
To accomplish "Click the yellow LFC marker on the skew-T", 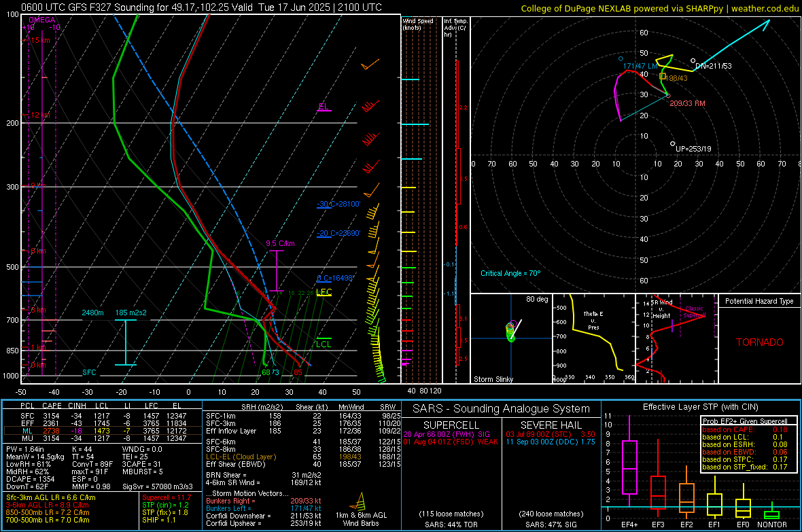I will click(x=324, y=292).
